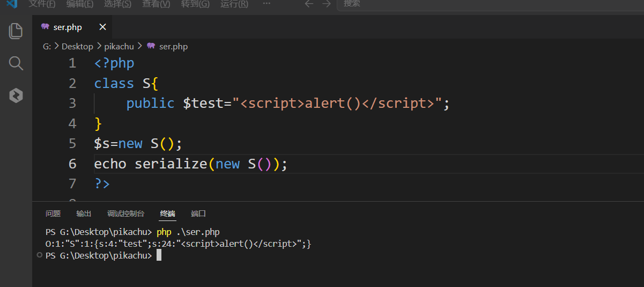Open the 编辑(E) menu
The image size is (644, 287).
point(80,4)
